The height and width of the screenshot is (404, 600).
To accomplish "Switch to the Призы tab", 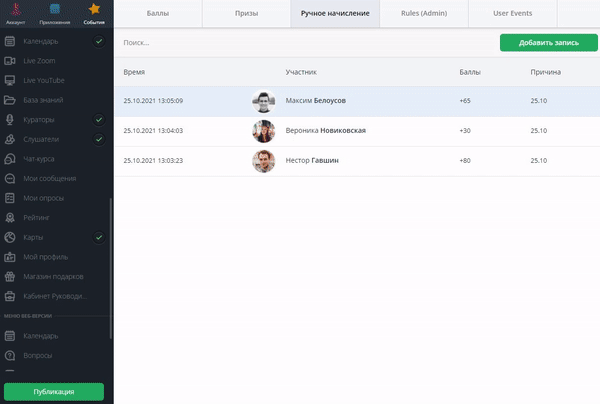I will pos(246,13).
